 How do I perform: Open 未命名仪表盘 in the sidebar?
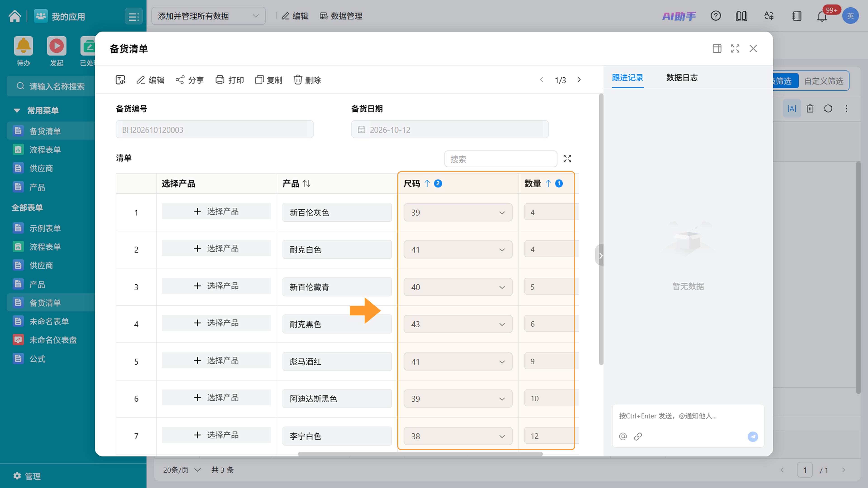coord(53,340)
